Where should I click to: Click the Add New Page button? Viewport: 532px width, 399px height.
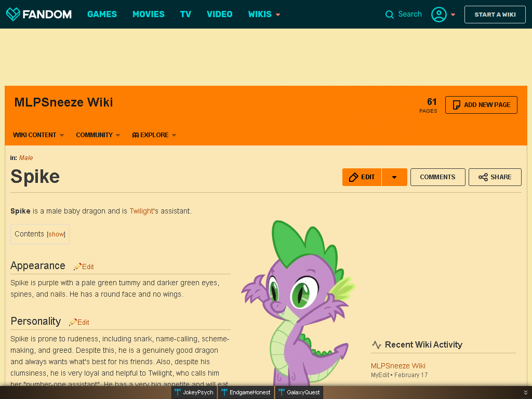(x=481, y=105)
